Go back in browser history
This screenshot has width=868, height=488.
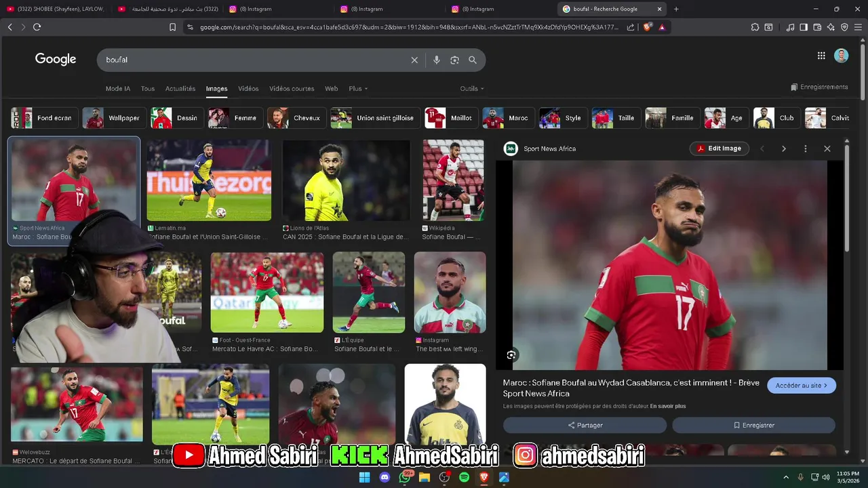pyautogui.click(x=9, y=27)
